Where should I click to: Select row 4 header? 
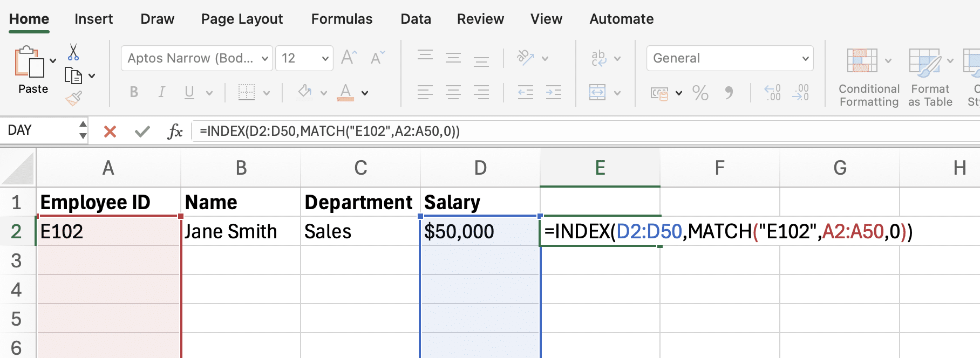point(17,290)
